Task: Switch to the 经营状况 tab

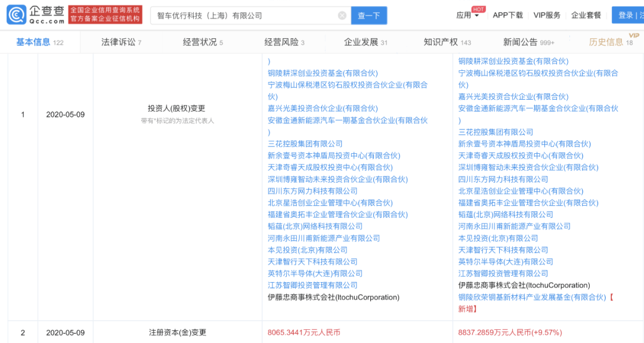Action: [203, 42]
